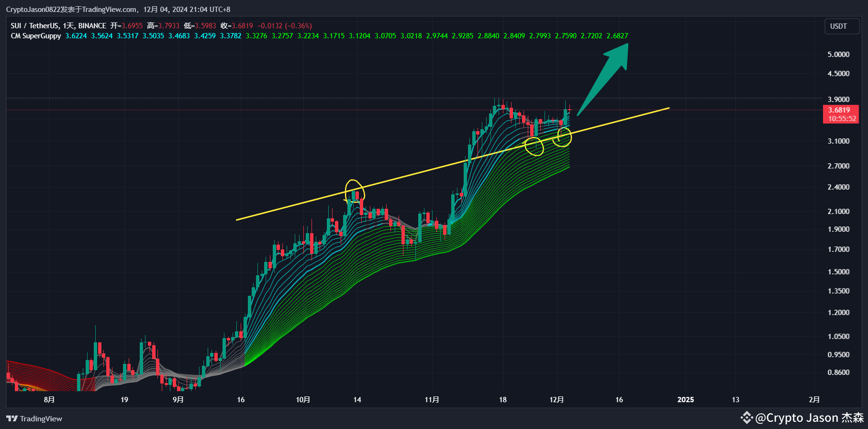Click the 2.1000 price scale label

tap(838, 212)
